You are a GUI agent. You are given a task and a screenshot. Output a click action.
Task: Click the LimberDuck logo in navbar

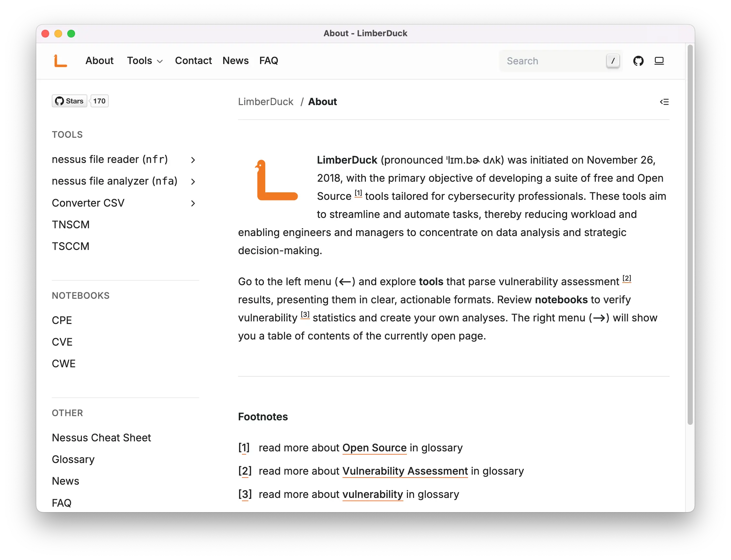60,61
